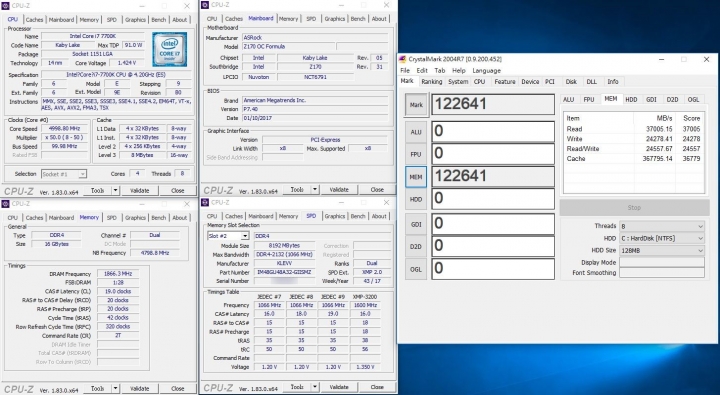Switch to Device tab in CrystalMark
Screen dimensions: 720x395
tap(530, 82)
